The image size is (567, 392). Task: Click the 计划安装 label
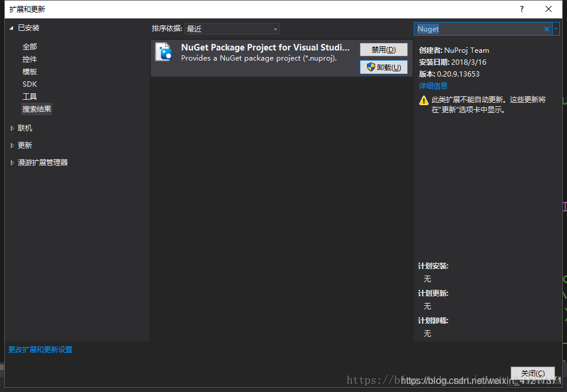pyautogui.click(x=433, y=266)
